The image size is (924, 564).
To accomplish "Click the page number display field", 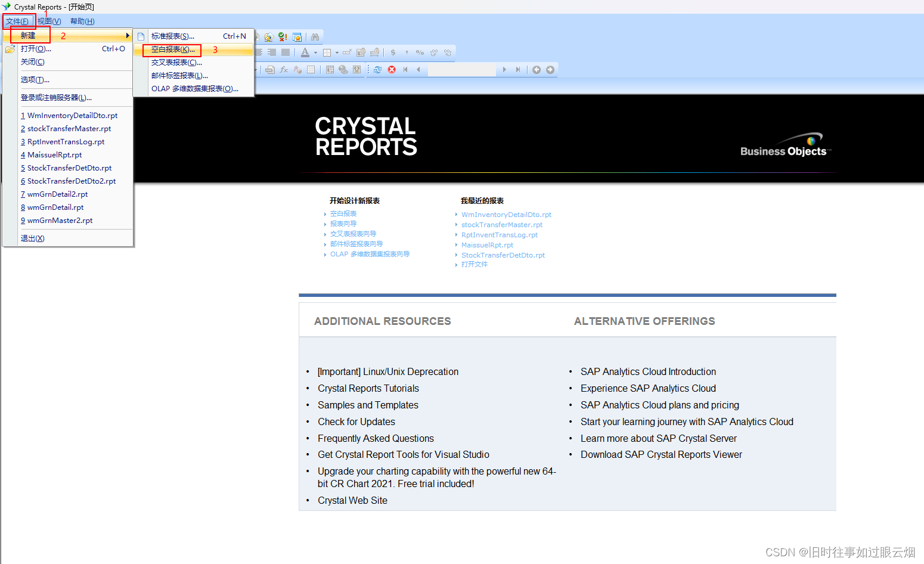I will coord(463,70).
